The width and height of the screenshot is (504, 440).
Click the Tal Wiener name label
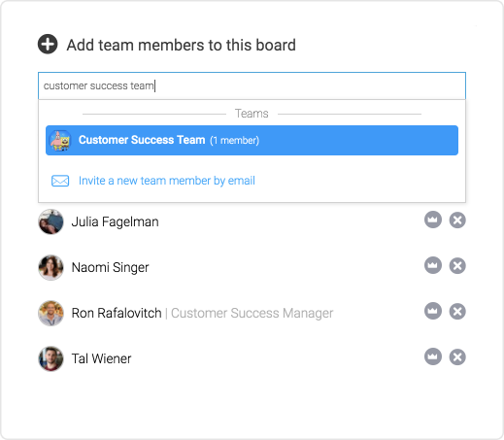(x=101, y=358)
